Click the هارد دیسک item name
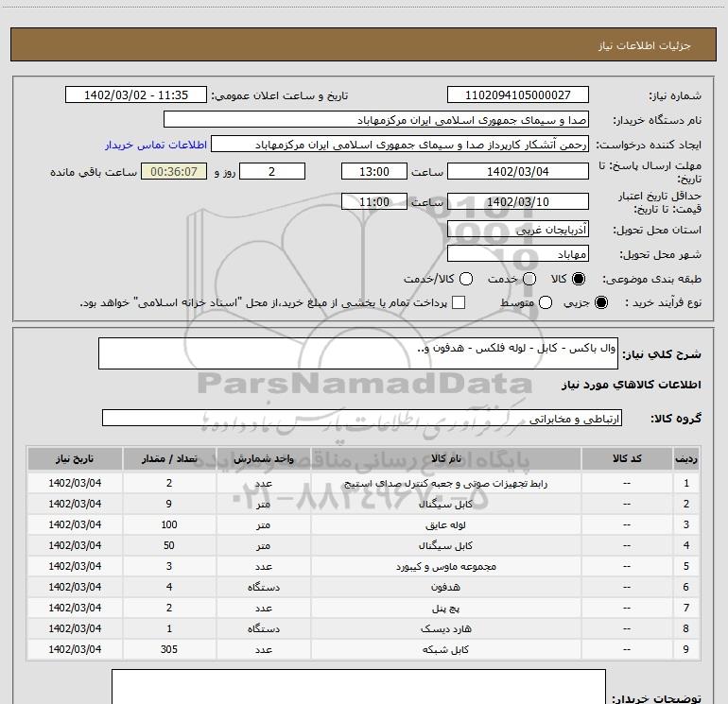Viewport: 728px width, 704px height. tap(445, 628)
